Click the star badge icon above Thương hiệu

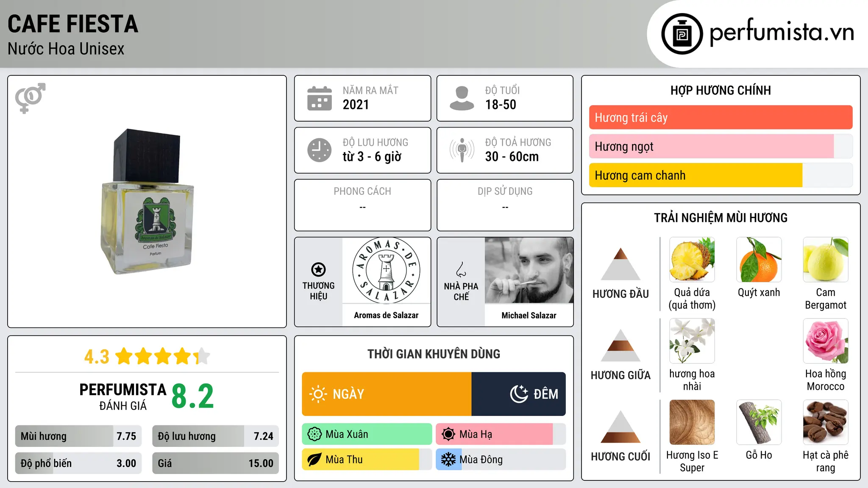point(318,269)
